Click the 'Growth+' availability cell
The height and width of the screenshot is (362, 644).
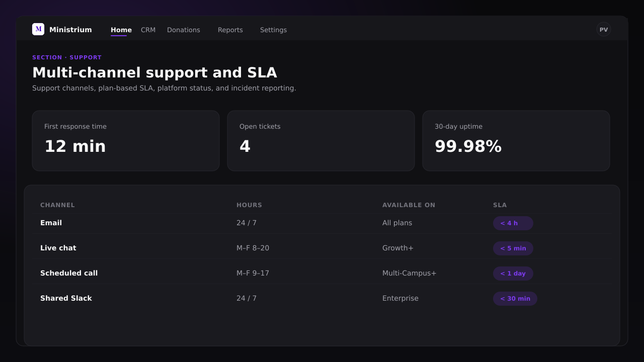click(398, 248)
